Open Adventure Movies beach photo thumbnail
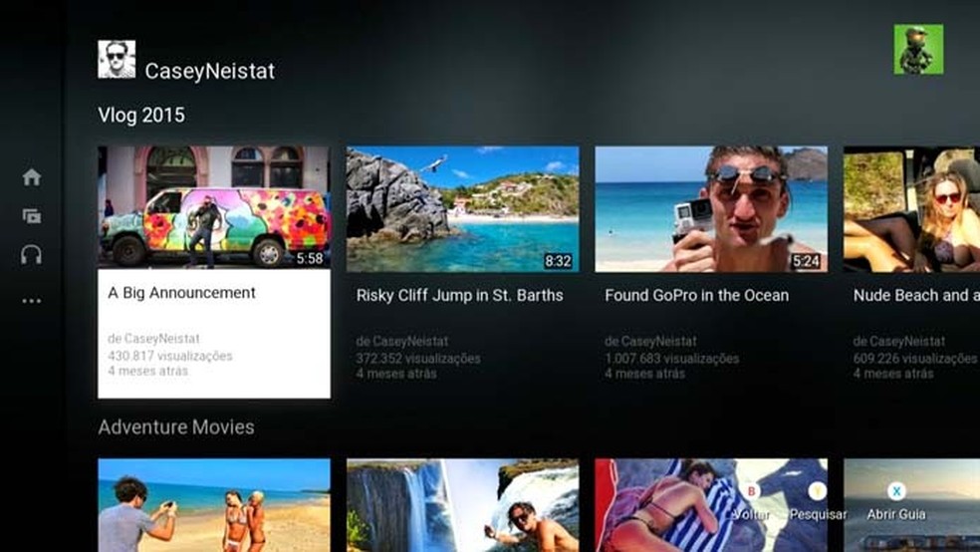This screenshot has width=980, height=552. click(214, 505)
